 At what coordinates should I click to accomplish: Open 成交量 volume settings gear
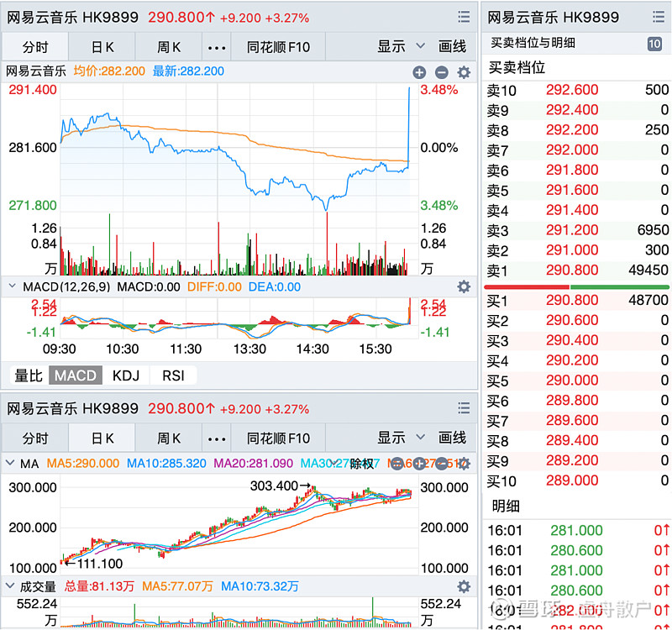[464, 586]
